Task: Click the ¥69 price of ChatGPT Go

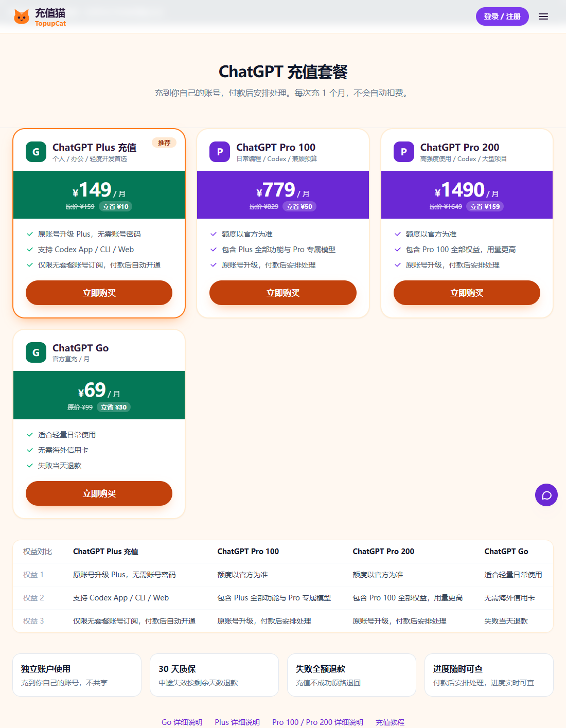Action: (92, 390)
